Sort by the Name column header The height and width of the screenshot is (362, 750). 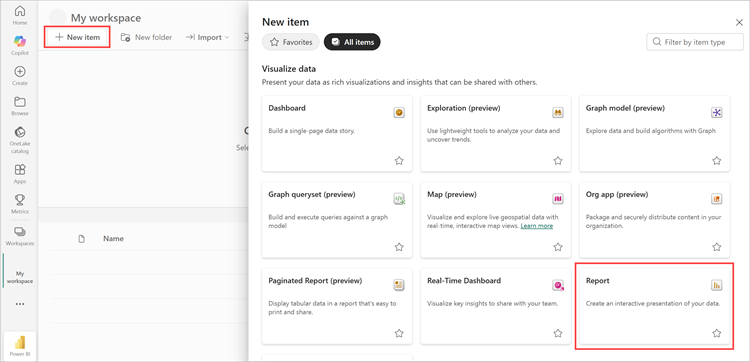point(113,239)
